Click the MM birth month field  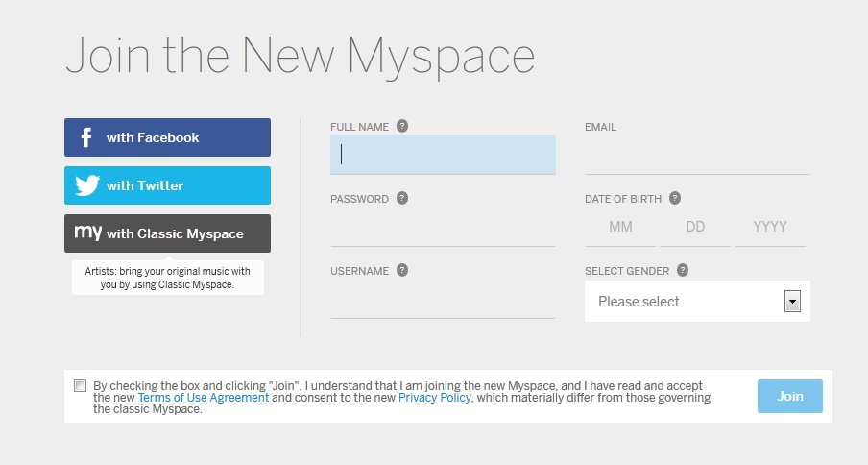coord(620,227)
